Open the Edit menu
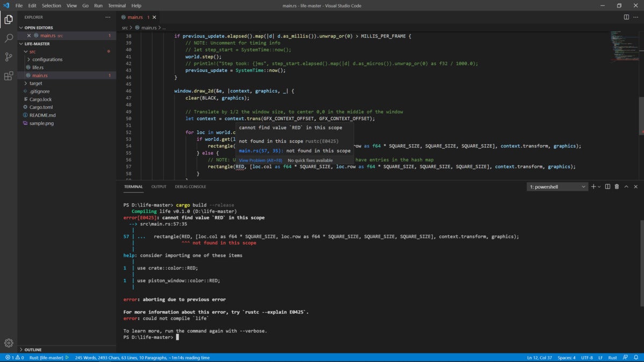644x362 pixels. click(32, 5)
